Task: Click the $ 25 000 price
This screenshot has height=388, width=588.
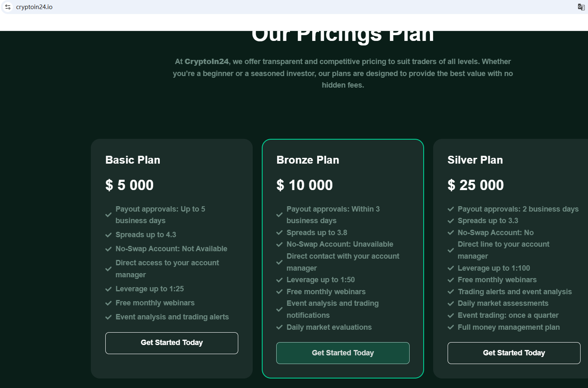Action: coord(475,185)
